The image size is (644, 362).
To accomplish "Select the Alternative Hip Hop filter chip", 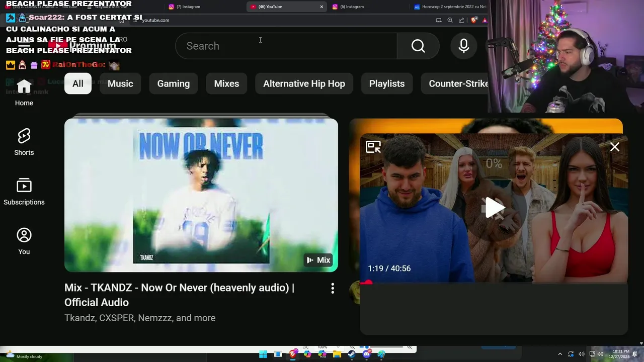I will pos(304,83).
